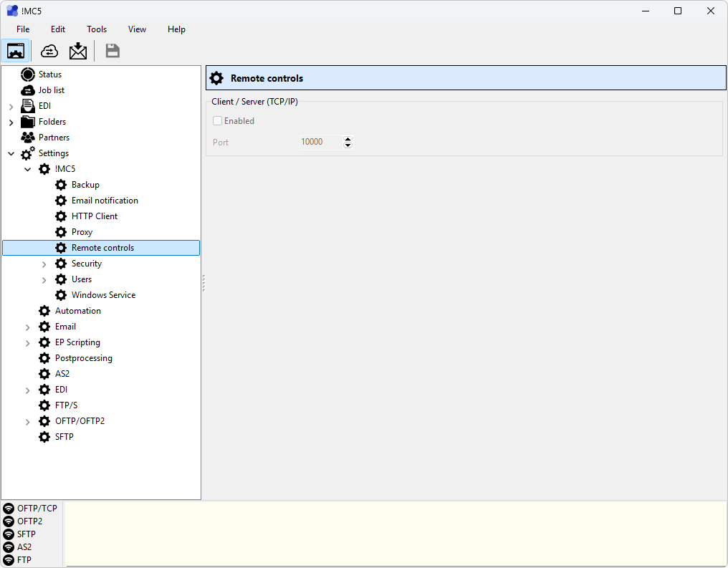
Task: Click the AS2 settings gear icon
Action: coord(44,374)
